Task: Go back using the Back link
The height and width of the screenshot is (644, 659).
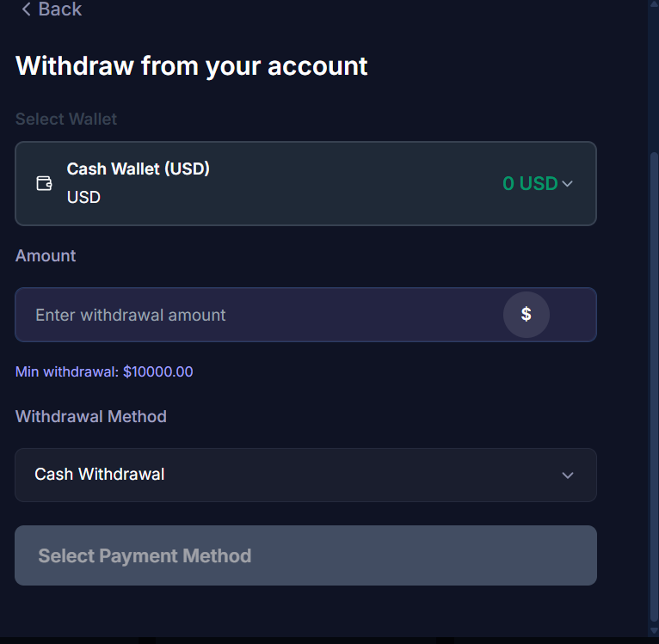Action: coord(59,9)
